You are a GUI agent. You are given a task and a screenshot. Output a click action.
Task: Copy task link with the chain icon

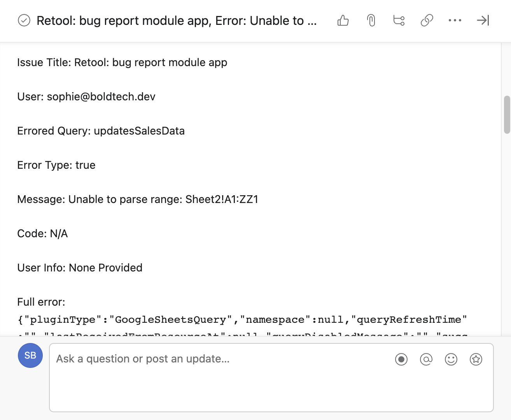click(427, 20)
